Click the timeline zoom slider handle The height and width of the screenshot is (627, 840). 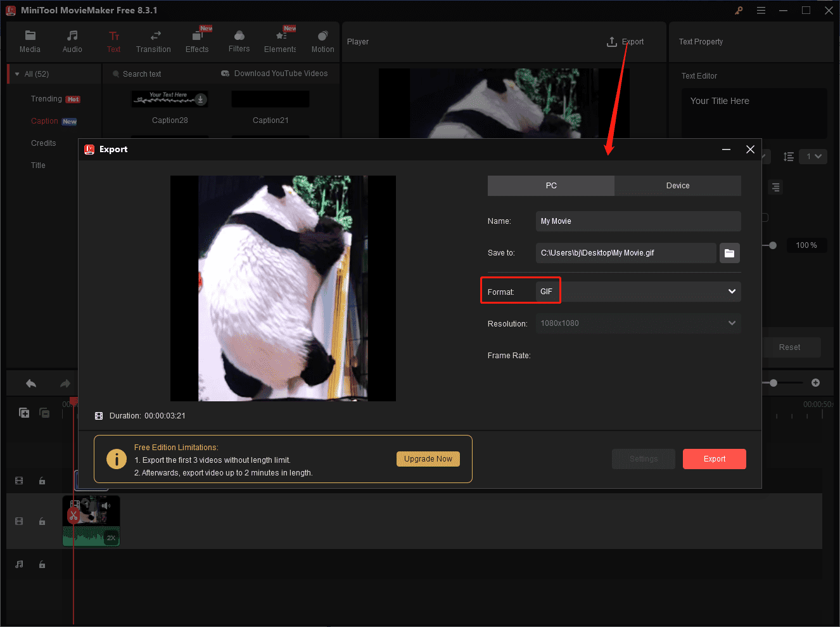point(773,383)
